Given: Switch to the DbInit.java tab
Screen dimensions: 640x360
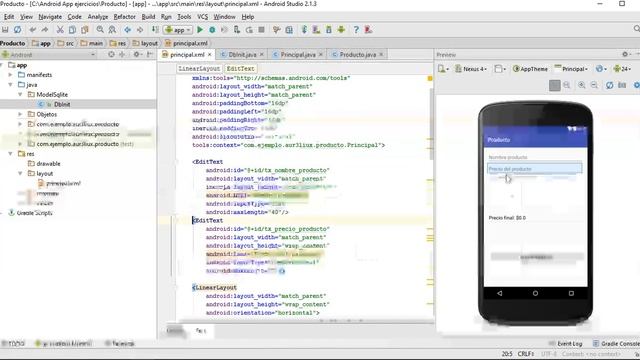Looking at the screenshot, I should tap(242, 54).
